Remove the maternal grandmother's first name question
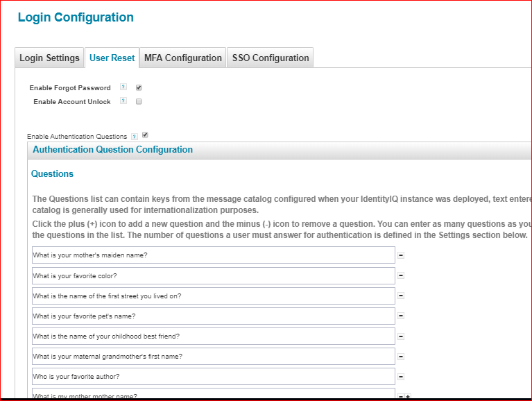Viewport: 532px width, 401px height. [401, 357]
